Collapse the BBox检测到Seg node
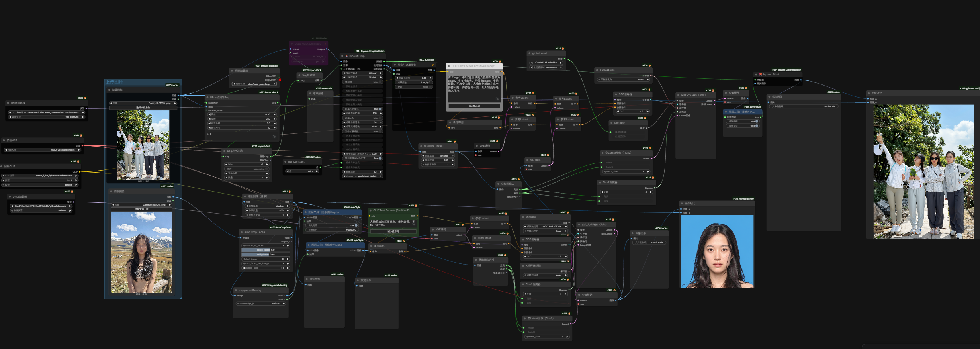980x349 pixels. pos(207,97)
